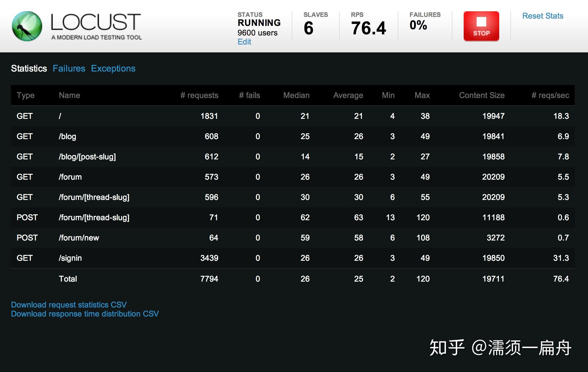
Task: Click the # reqs/sec column header
Action: tap(550, 95)
